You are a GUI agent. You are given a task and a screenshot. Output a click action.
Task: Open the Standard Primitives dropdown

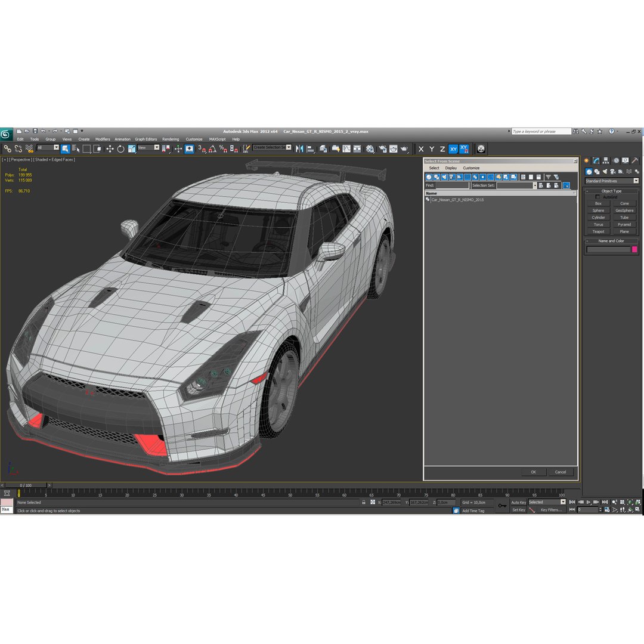[612, 181]
